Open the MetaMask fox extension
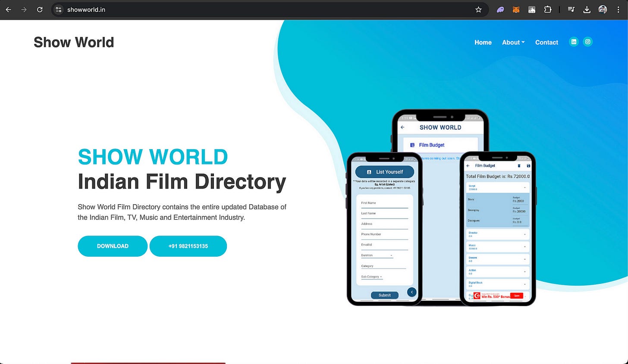The width and height of the screenshot is (628, 364). point(516,9)
